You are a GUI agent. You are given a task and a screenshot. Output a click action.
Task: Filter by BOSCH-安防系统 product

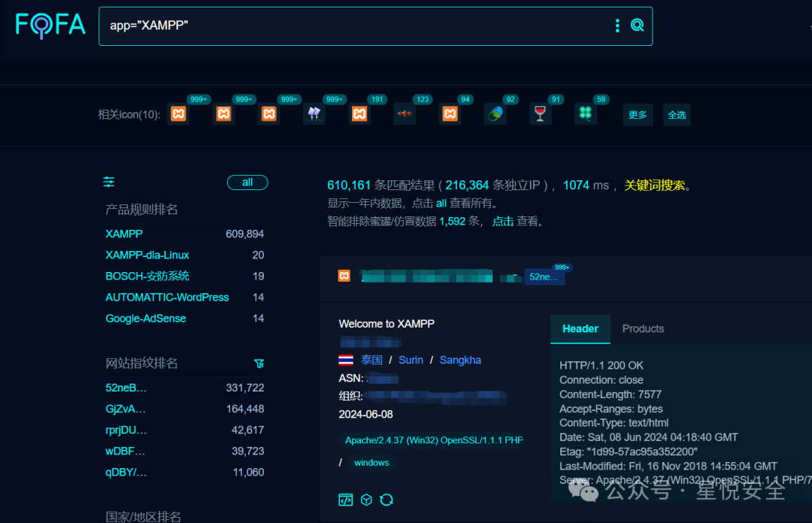(x=147, y=277)
